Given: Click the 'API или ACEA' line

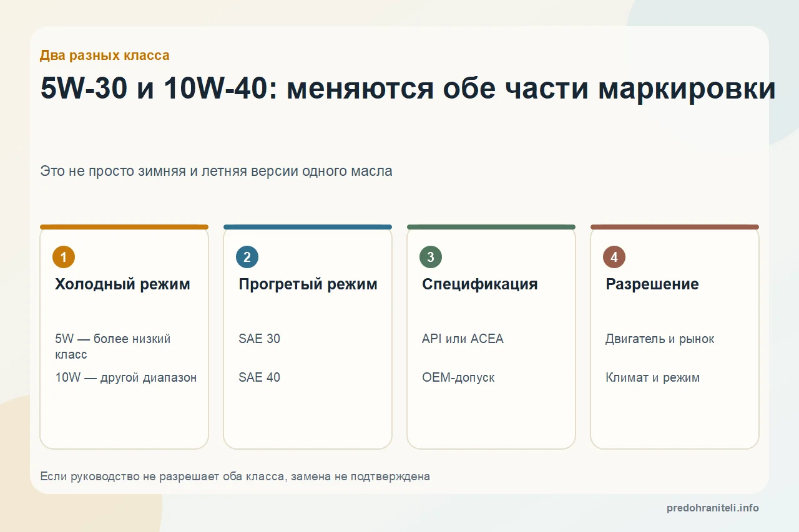Looking at the screenshot, I should pos(463,339).
